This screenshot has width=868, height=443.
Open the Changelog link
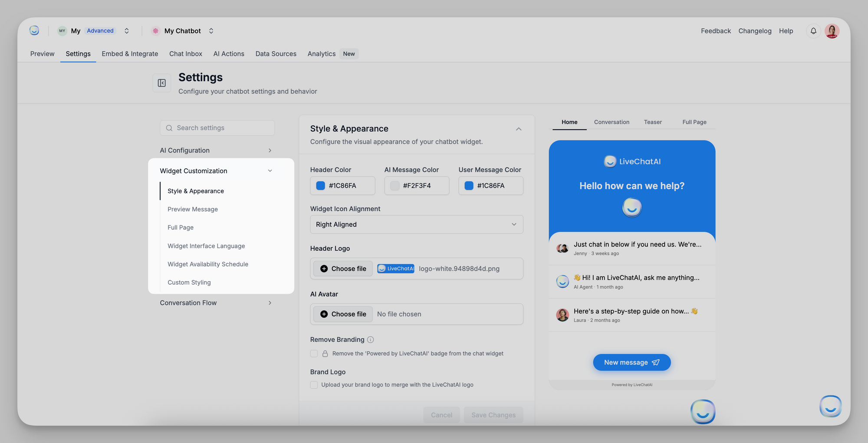coord(755,31)
